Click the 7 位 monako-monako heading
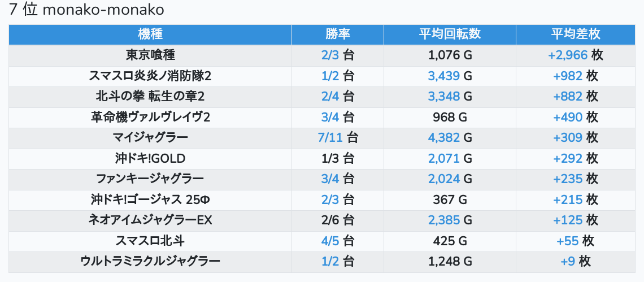 pyautogui.click(x=86, y=11)
